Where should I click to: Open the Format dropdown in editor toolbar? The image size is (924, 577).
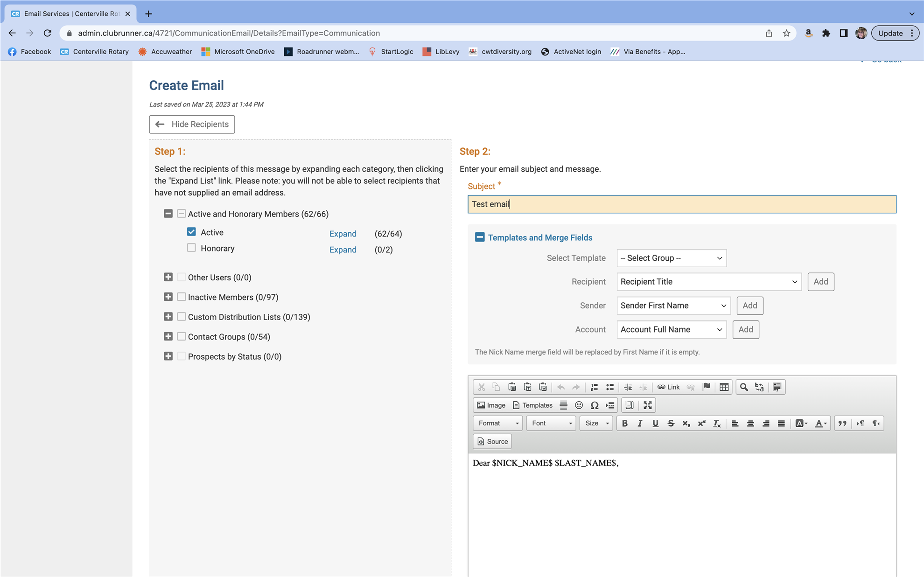497,424
